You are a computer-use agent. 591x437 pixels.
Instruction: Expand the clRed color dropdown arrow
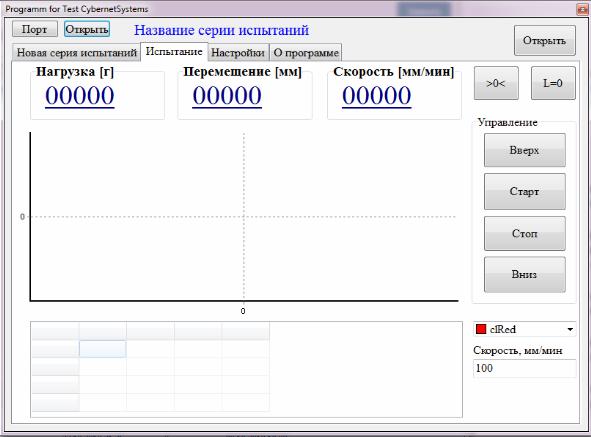tap(570, 329)
